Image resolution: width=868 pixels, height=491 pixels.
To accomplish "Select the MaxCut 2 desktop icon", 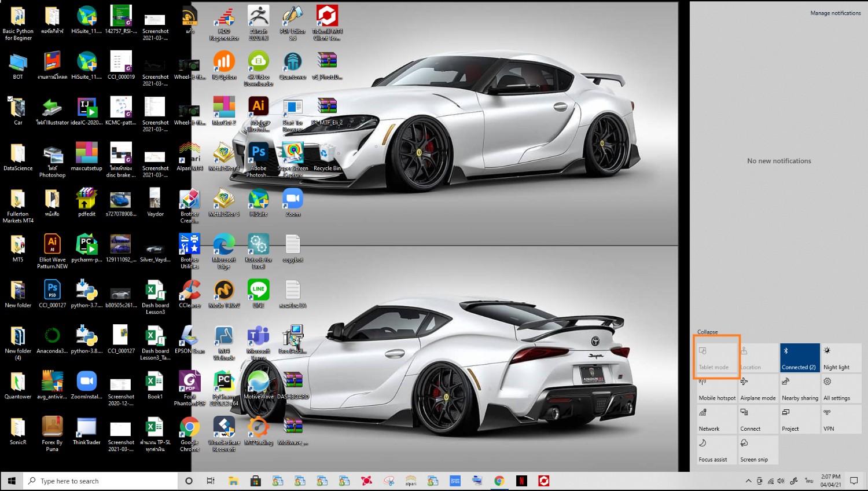I will (224, 111).
